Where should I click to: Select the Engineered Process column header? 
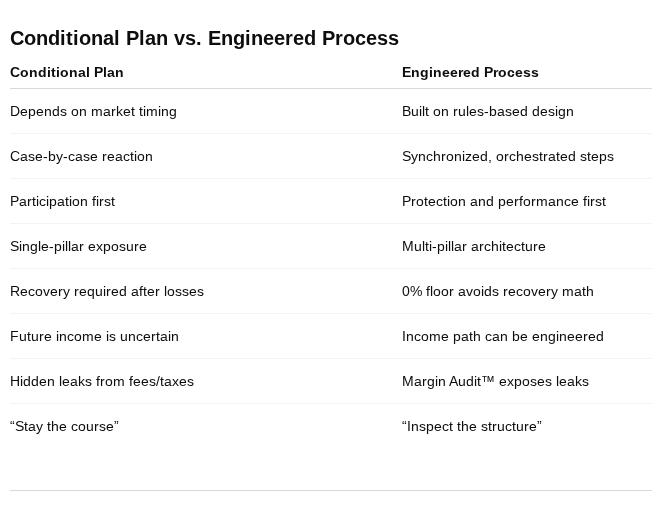[470, 72]
